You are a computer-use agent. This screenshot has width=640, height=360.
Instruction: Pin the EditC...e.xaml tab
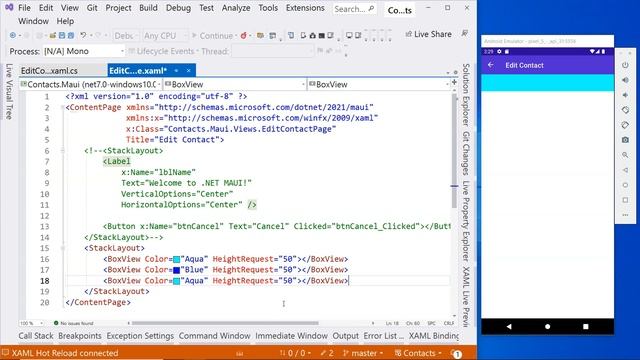click(x=176, y=71)
